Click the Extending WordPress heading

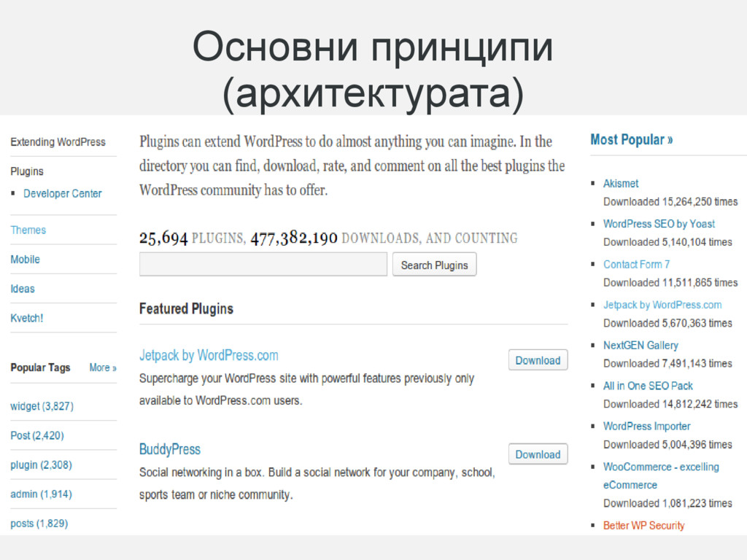(58, 142)
